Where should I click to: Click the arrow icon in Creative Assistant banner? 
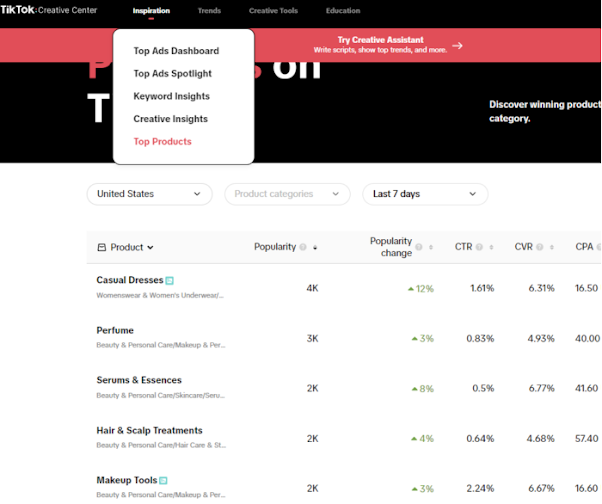(457, 46)
